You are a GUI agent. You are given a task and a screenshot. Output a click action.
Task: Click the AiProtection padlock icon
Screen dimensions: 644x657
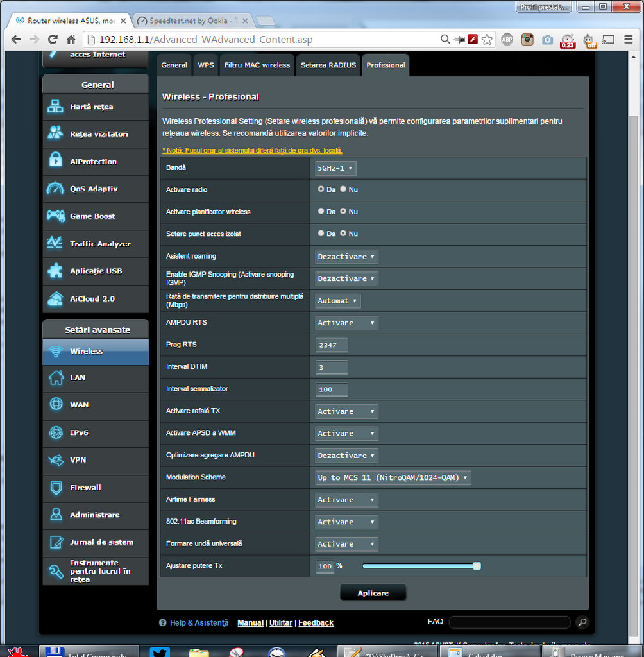(56, 162)
